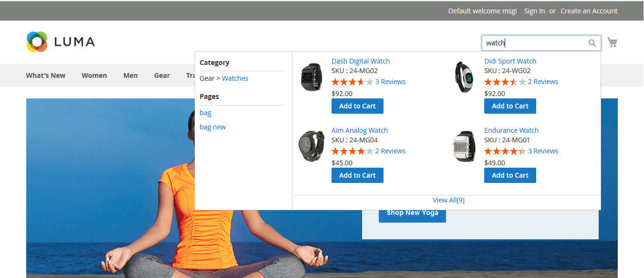Screen dimensions: 644x278
Task: Open the Sign In link
Action: click(534, 11)
